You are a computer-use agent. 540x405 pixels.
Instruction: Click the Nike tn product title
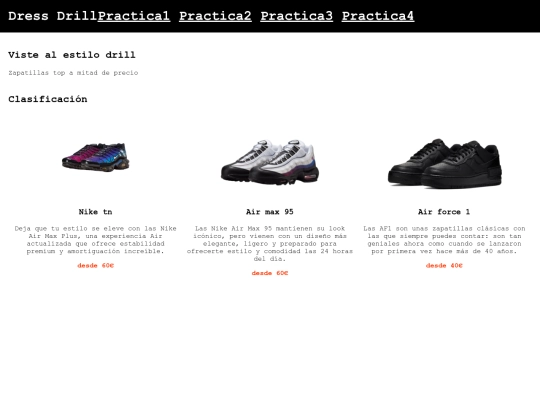[95, 212]
